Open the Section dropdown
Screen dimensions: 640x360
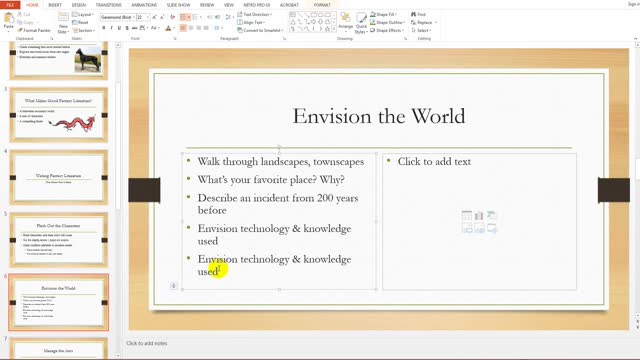[84, 31]
